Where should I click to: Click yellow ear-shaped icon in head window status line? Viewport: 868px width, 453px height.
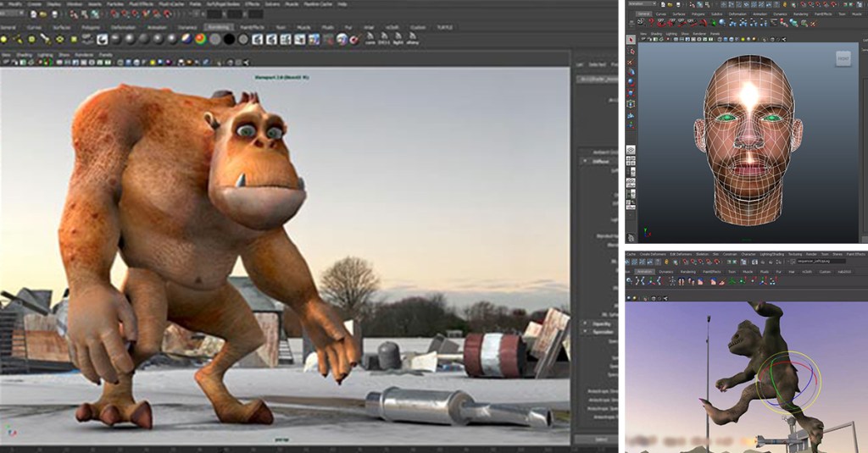785,4
